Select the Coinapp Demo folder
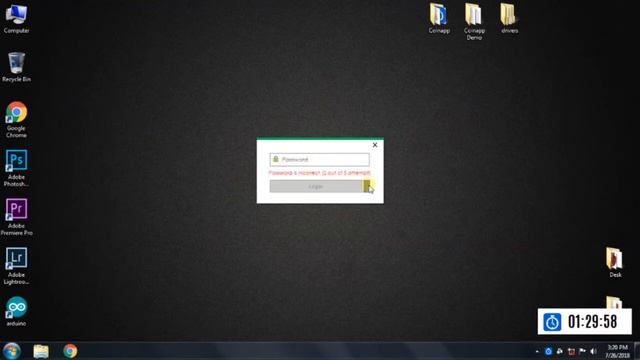640x360 pixels. (474, 22)
